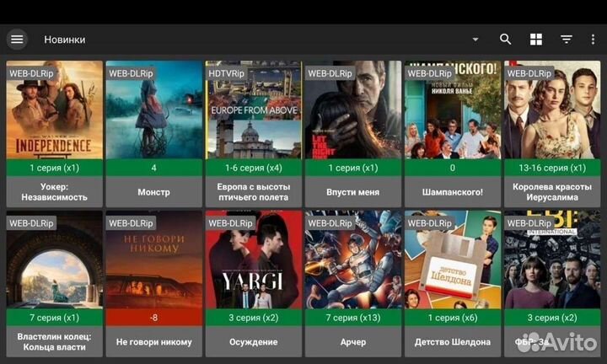The height and width of the screenshot is (364, 607).
Task: Open the Детство Шелдона poster
Action: click(453, 261)
